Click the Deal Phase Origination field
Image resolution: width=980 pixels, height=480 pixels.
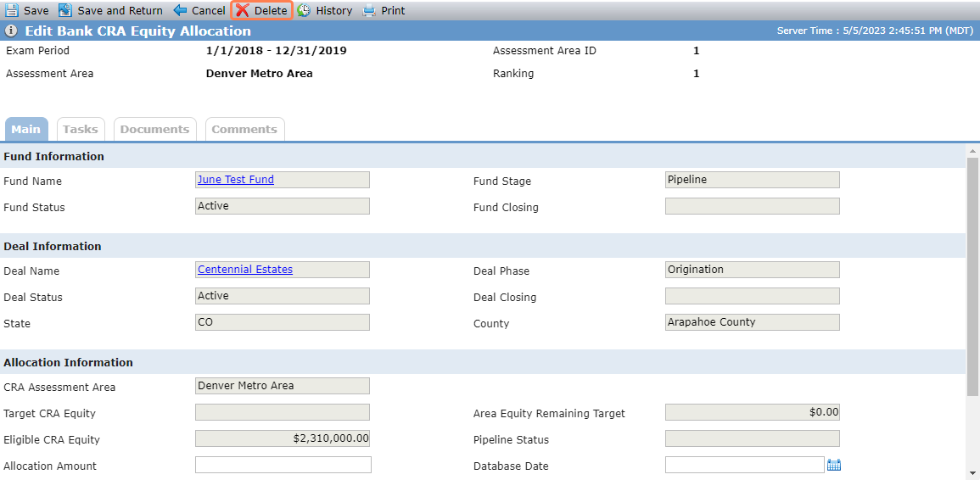[x=753, y=270]
